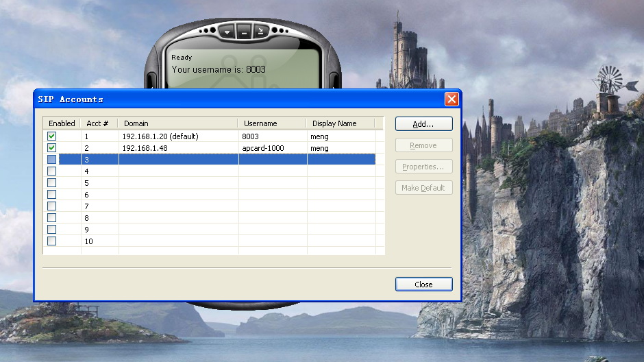The image size is (644, 362).
Task: Click the softphone send-to-tray arrow button
Action: click(260, 32)
